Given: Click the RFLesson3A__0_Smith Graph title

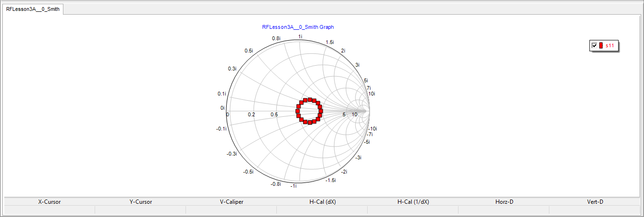Looking at the screenshot, I should 298,27.
